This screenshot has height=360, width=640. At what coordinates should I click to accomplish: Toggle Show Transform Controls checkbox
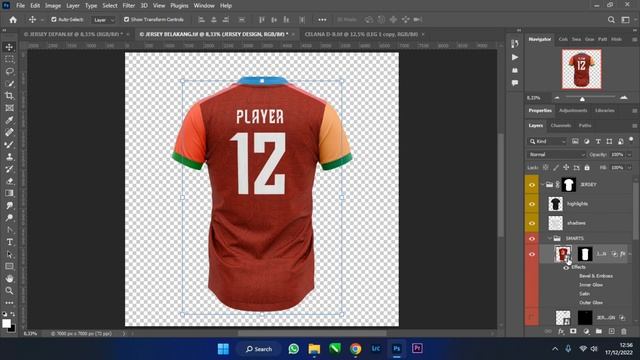point(126,20)
